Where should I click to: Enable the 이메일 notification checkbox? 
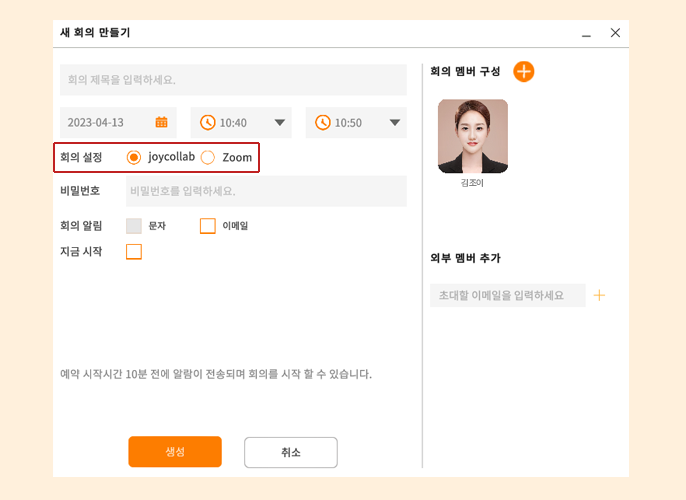tap(208, 226)
